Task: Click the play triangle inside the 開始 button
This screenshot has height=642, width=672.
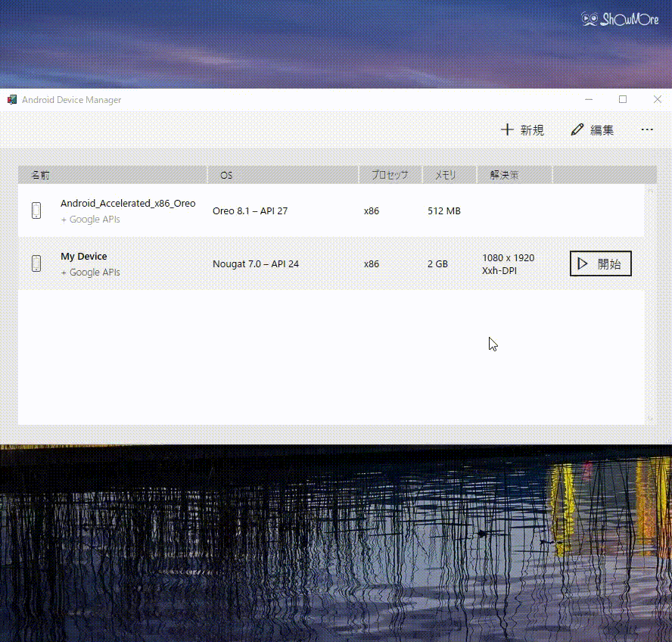Action: 583,263
